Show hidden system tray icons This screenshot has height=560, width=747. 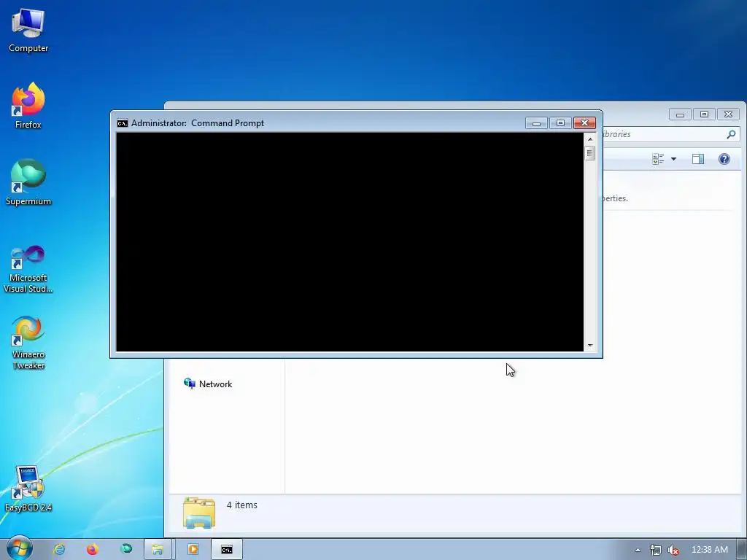(638, 550)
